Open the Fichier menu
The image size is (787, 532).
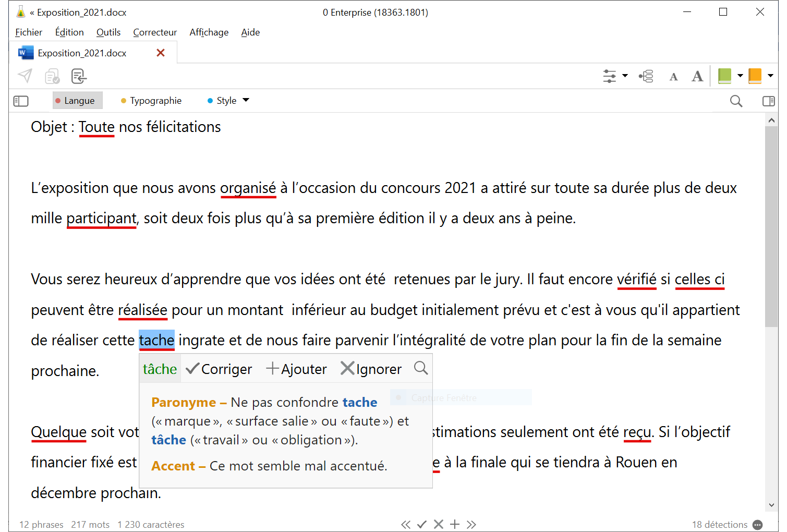point(29,32)
